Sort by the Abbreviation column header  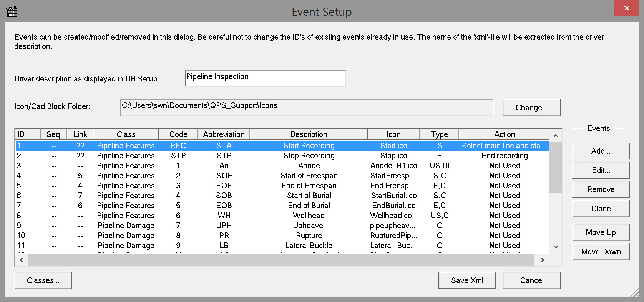tap(224, 134)
